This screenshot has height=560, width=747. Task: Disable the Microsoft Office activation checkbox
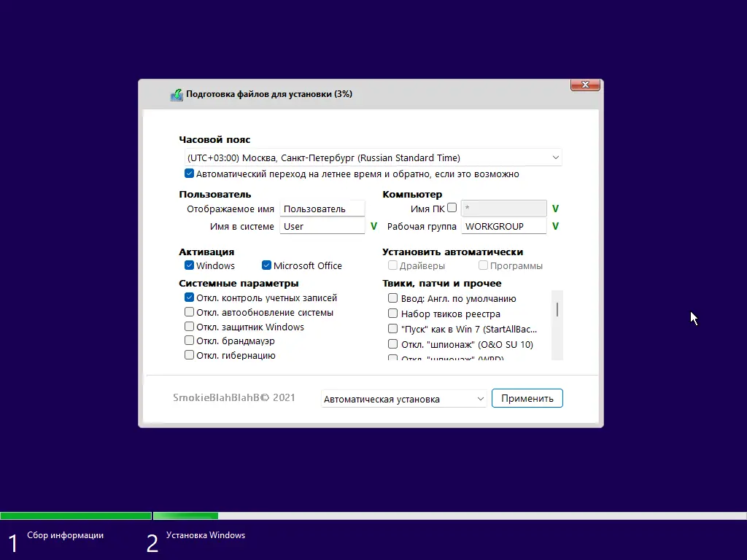point(266,265)
